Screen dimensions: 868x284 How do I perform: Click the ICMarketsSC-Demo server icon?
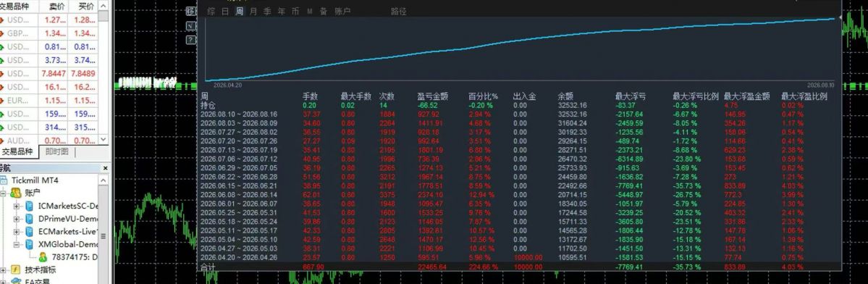pyautogui.click(x=30, y=206)
